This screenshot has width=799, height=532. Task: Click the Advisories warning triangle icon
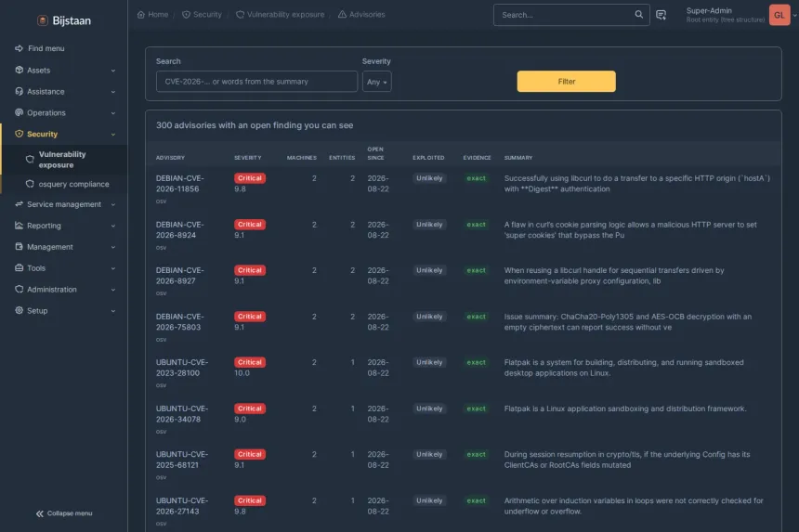pos(343,15)
